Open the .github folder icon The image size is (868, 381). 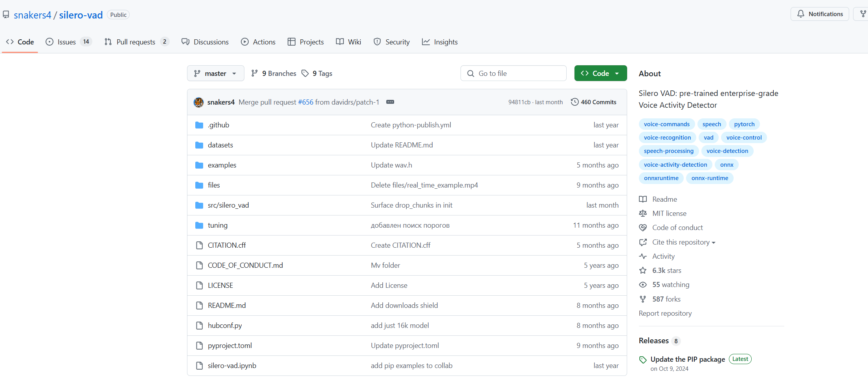coord(199,125)
